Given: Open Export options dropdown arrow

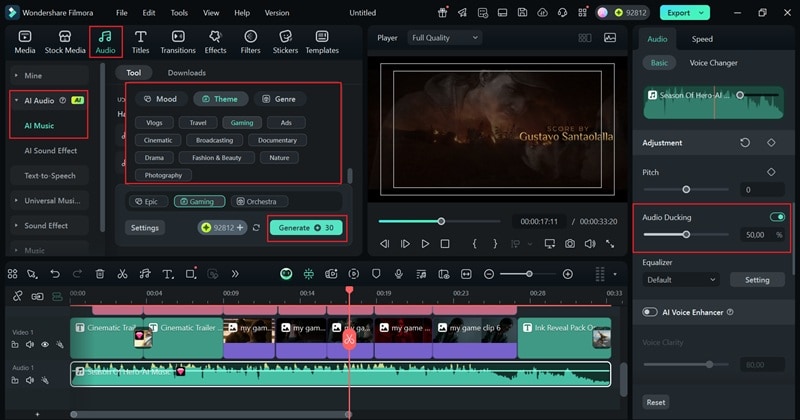Looking at the screenshot, I should point(702,13).
